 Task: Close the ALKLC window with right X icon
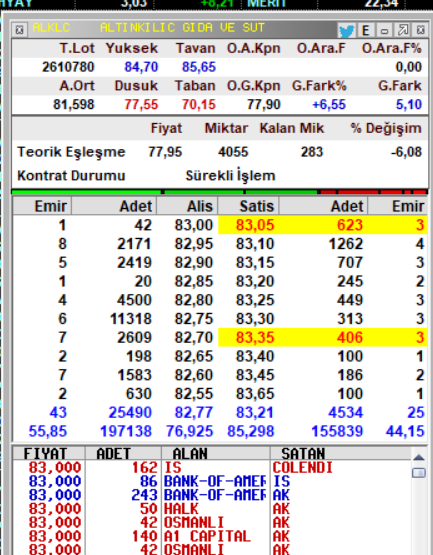click(421, 30)
